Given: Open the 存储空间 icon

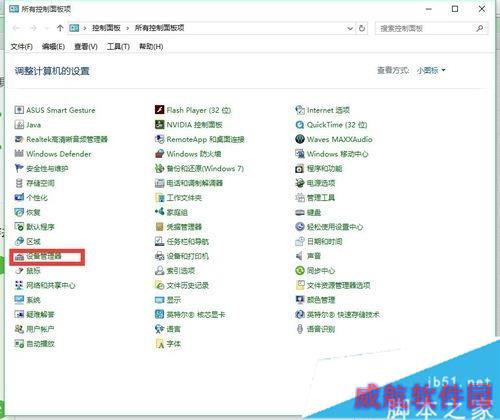Looking at the screenshot, I should pos(19,183).
